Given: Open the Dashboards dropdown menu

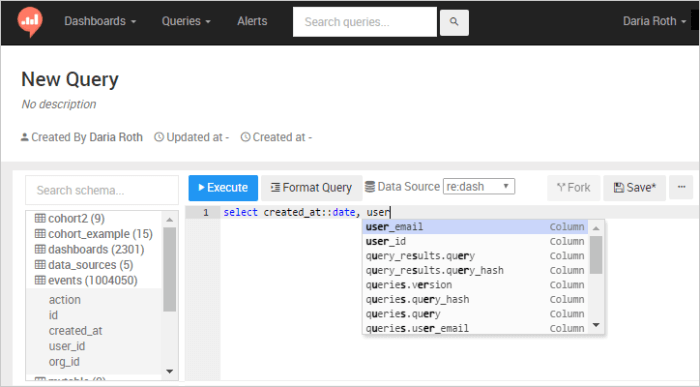Looking at the screenshot, I should pos(100,21).
